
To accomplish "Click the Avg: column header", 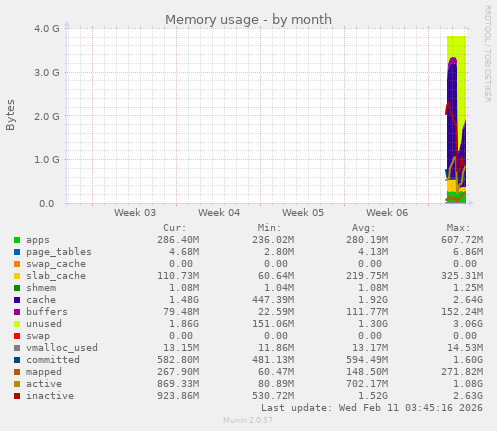I will pyautogui.click(x=364, y=228).
